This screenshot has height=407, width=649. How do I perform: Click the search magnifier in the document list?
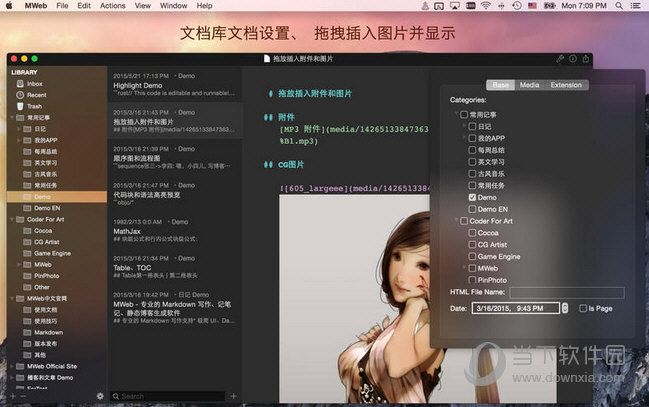[x=116, y=396]
